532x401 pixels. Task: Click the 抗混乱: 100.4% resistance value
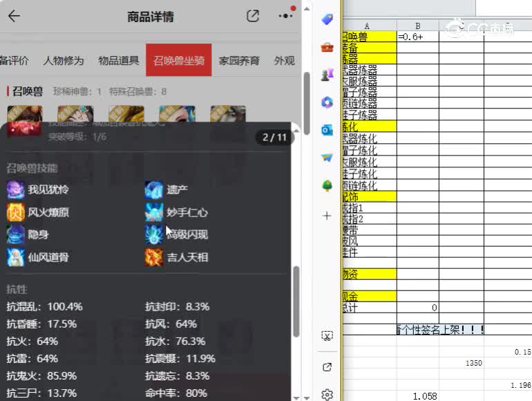click(44, 306)
